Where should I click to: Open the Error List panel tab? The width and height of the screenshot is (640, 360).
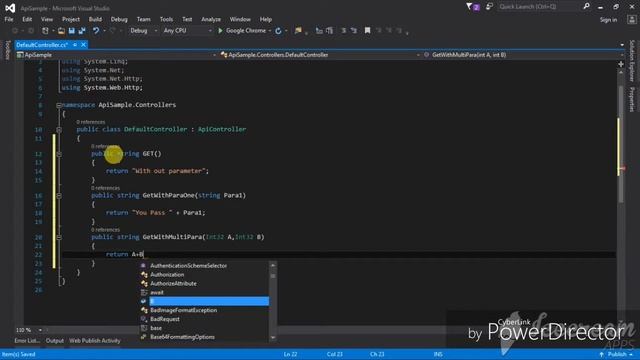[27, 341]
